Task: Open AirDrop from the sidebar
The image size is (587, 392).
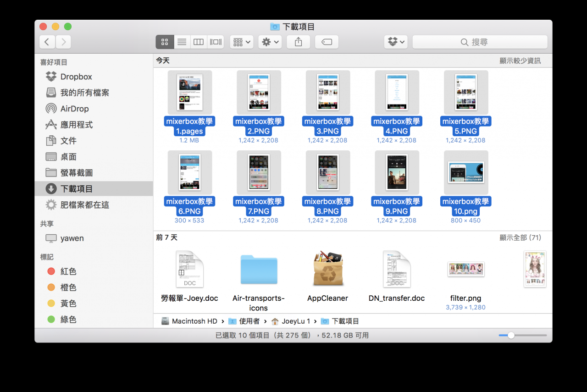Action: tap(74, 109)
